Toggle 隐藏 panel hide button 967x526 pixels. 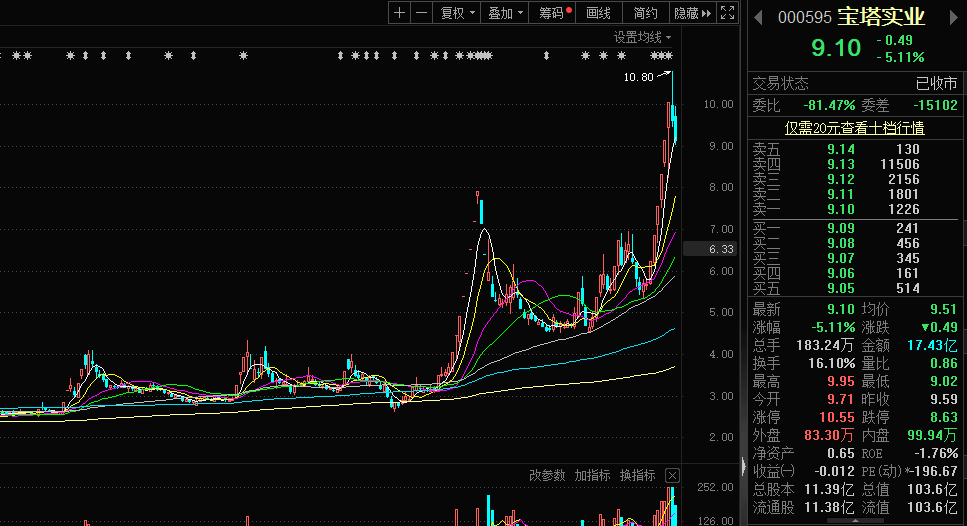click(x=693, y=13)
